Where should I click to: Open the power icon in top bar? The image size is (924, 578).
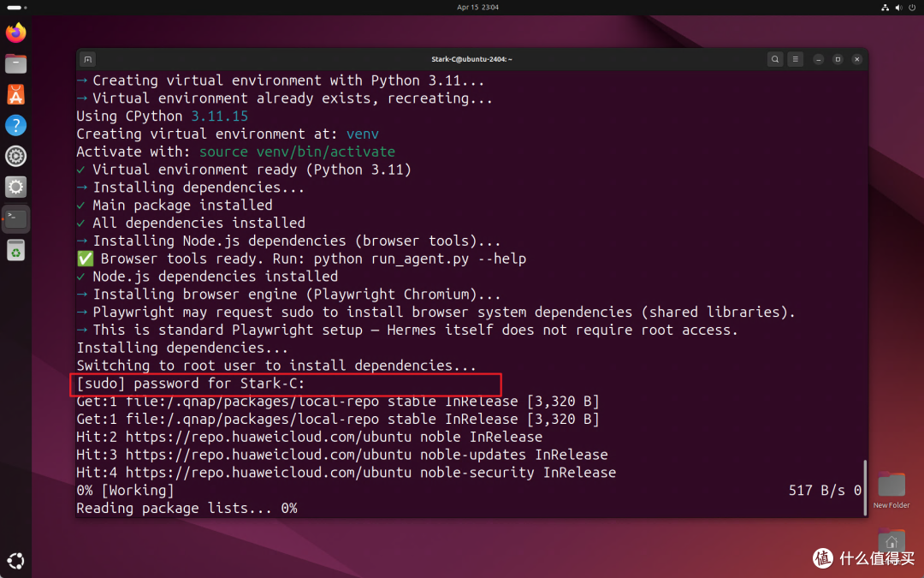click(912, 8)
